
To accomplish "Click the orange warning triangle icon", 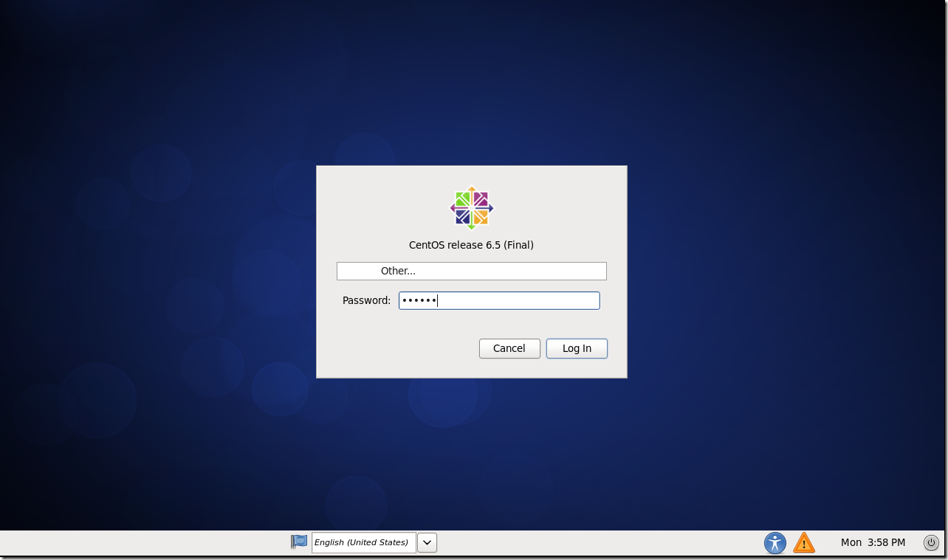I will click(x=804, y=543).
